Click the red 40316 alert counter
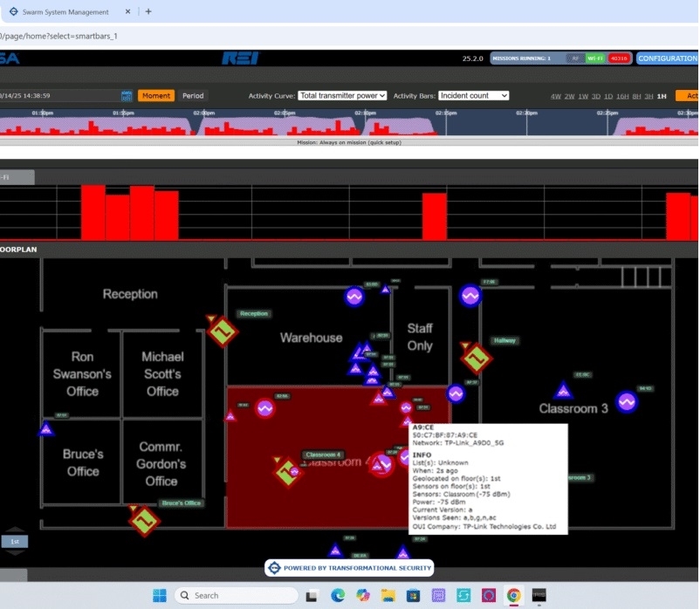This screenshot has width=700, height=609. (x=619, y=58)
